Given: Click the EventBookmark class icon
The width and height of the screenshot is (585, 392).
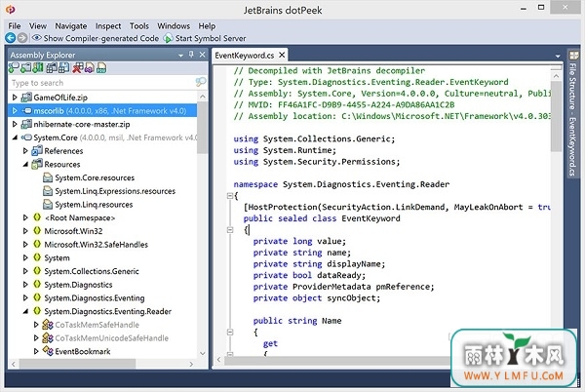Looking at the screenshot, I should click(x=48, y=351).
